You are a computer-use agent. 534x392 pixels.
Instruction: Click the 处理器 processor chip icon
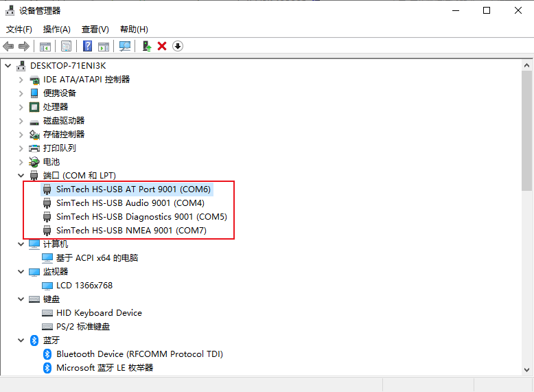point(34,107)
